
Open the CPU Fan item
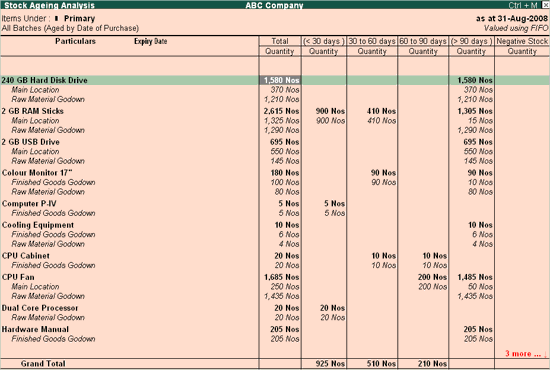tap(18, 277)
